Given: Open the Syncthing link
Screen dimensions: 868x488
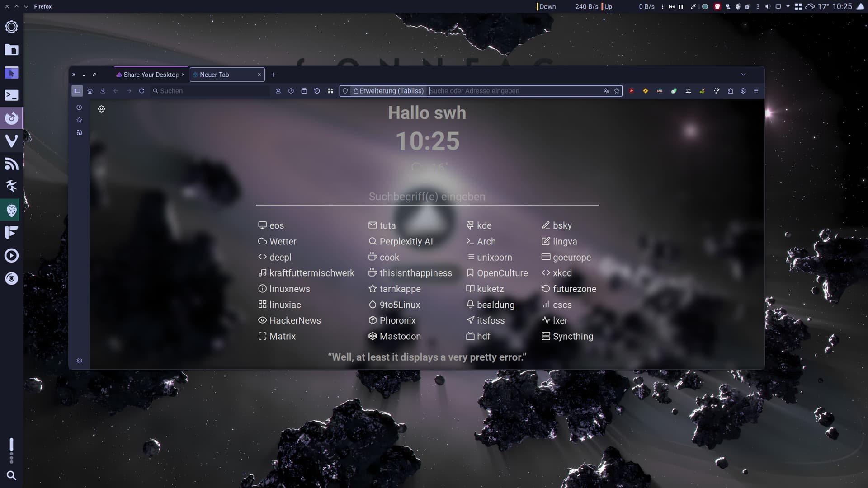Looking at the screenshot, I should point(567,336).
